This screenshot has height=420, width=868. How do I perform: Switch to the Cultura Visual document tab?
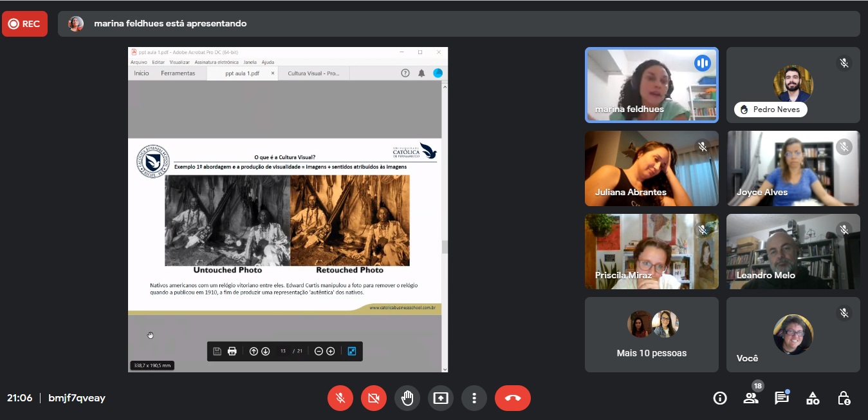(x=314, y=73)
